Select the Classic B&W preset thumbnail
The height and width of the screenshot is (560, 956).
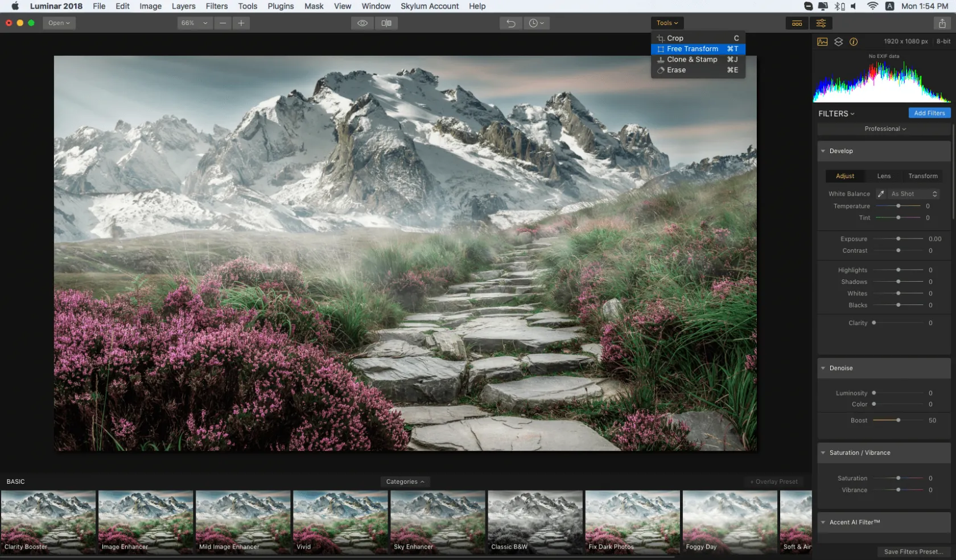(535, 522)
